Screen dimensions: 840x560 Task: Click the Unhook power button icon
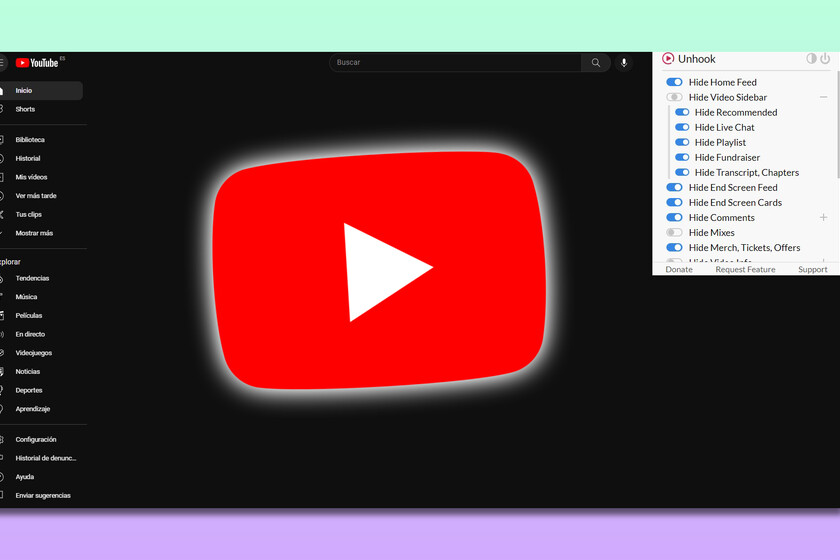click(825, 58)
